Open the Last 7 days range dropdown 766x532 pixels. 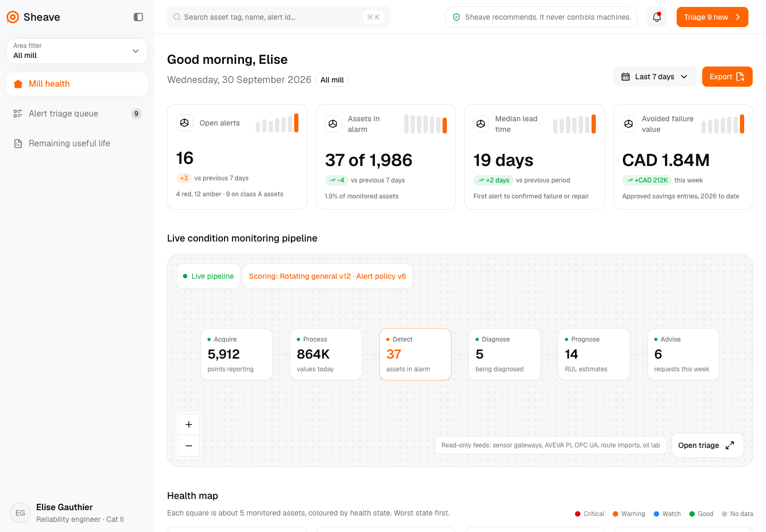655,77
